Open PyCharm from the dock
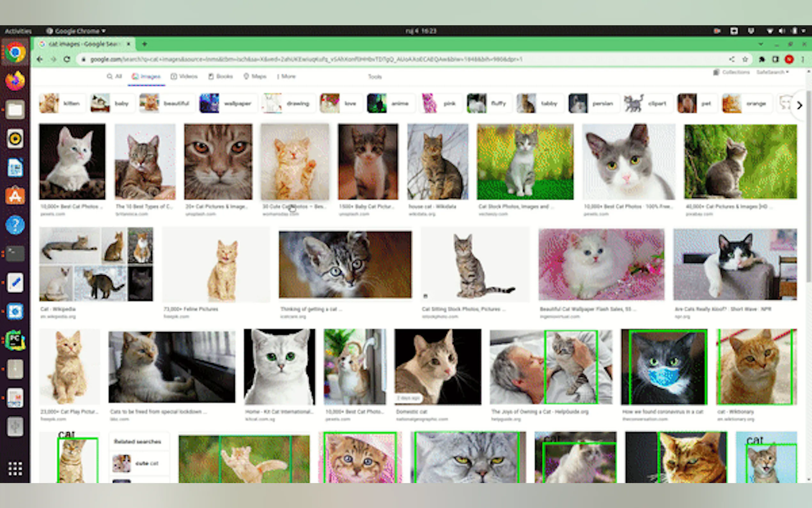The image size is (812, 508). [x=15, y=340]
